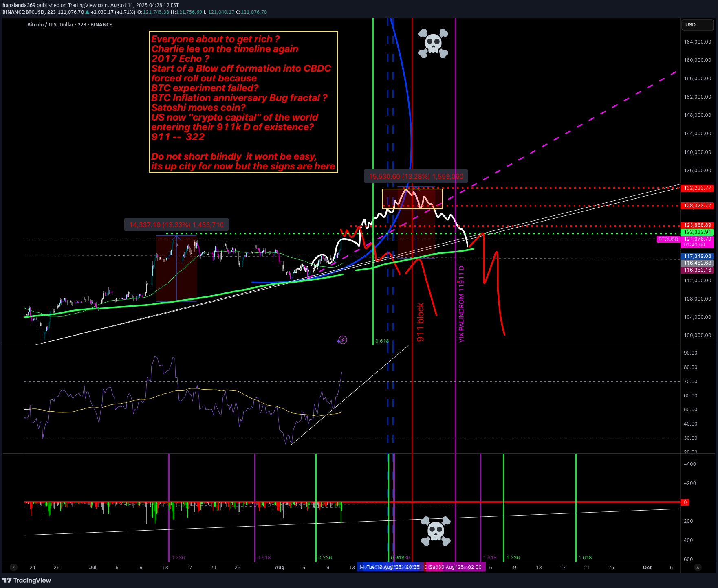The image size is (718, 588).
Task: Click the TradingView logo in footer
Action: tap(27, 580)
